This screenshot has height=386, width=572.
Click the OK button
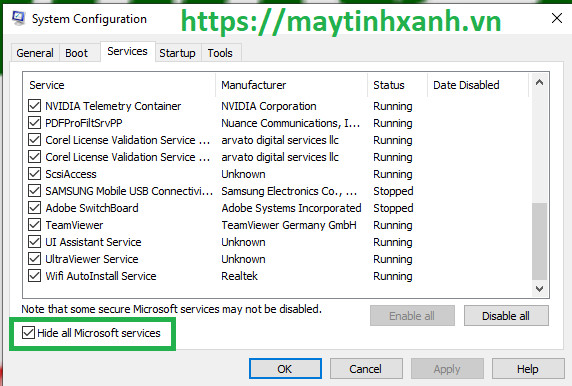click(x=285, y=369)
